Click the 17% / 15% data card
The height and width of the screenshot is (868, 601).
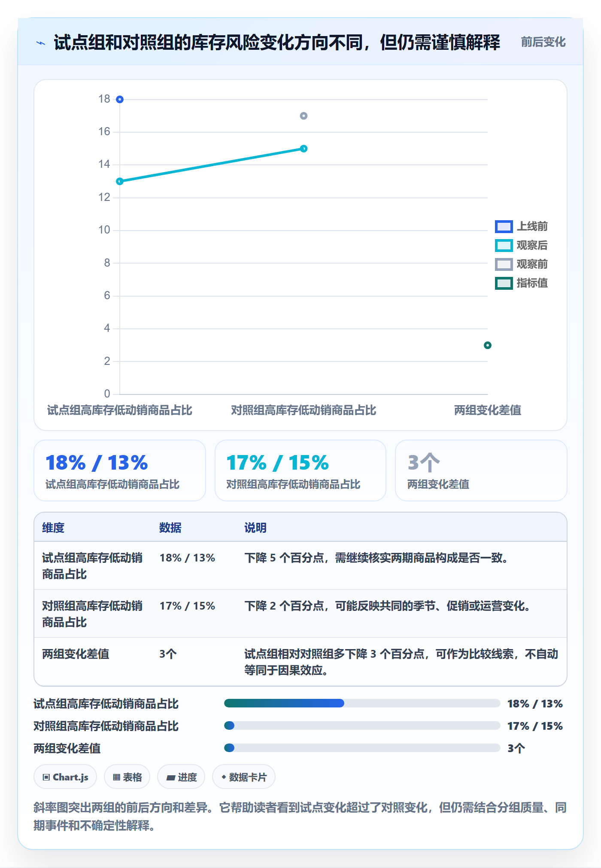pyautogui.click(x=300, y=470)
